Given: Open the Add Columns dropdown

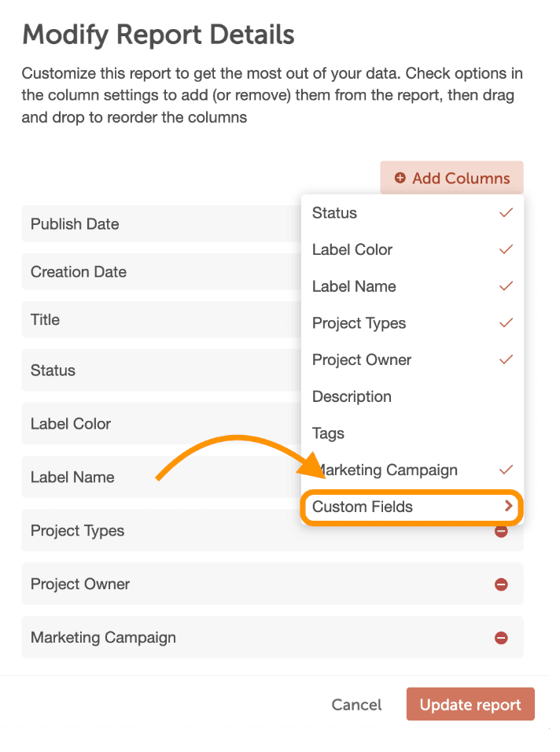Looking at the screenshot, I should 451,179.
